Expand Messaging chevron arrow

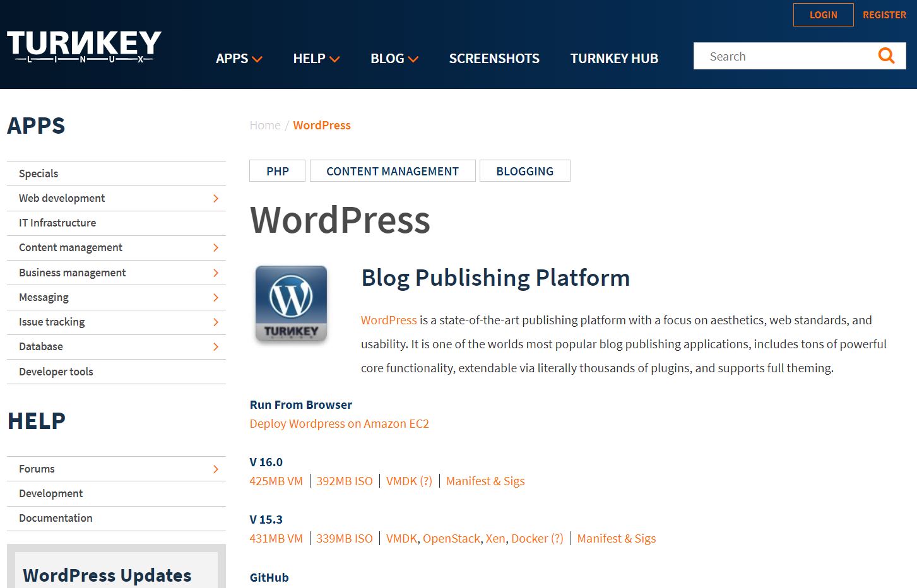coord(216,298)
